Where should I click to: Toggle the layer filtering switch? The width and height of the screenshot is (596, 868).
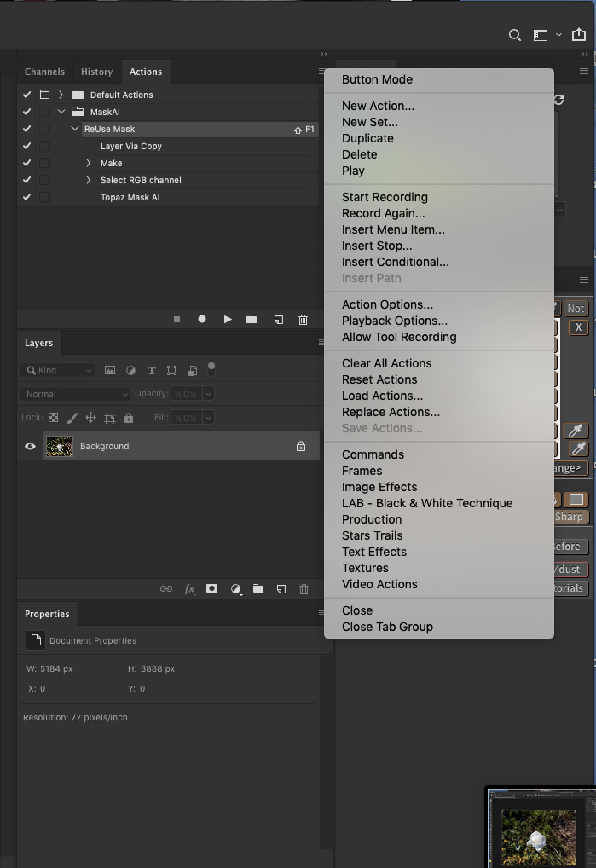pos(211,370)
